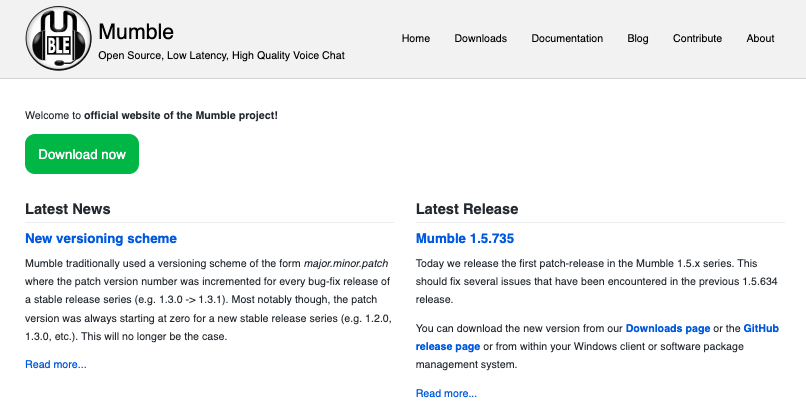Open the New versioning scheme article link

[101, 239]
